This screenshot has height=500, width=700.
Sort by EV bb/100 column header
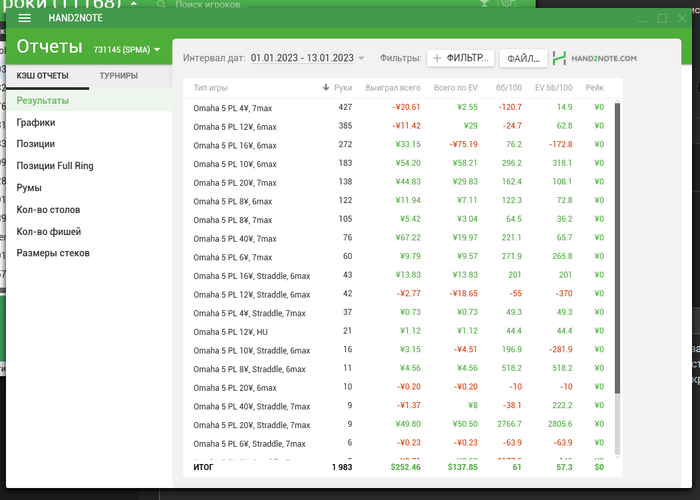click(554, 88)
